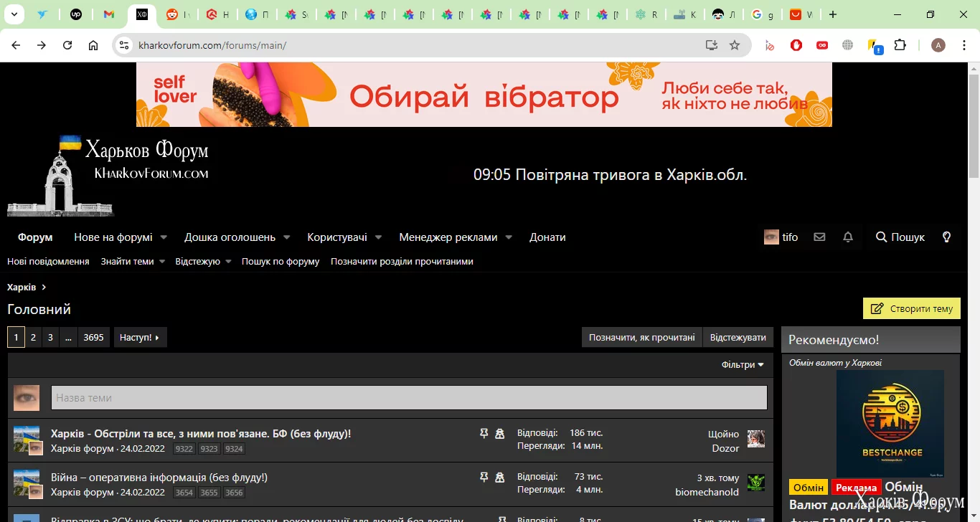980x522 pixels.
Task: Open the Extensions puzzle-piece menu
Action: [900, 45]
